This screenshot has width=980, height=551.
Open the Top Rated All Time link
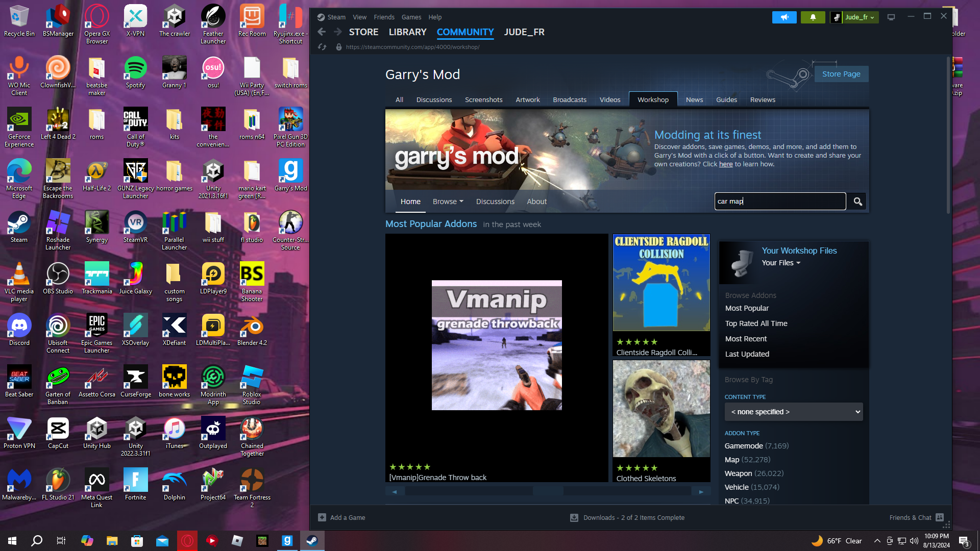[x=756, y=323]
